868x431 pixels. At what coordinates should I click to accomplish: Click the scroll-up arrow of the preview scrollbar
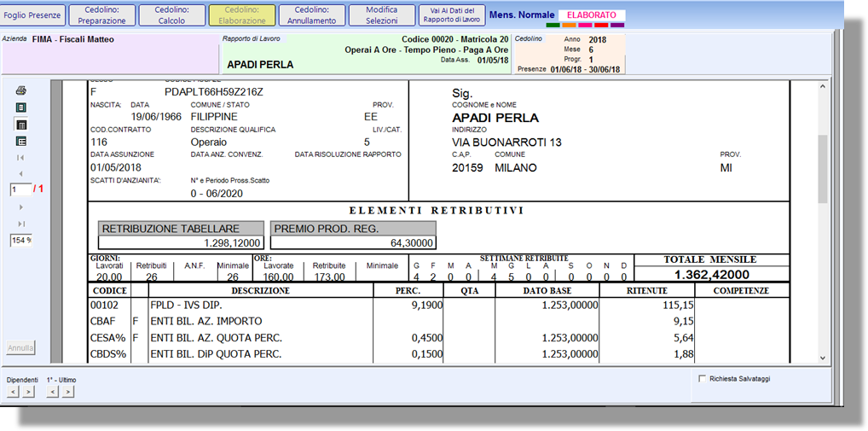pos(822,86)
